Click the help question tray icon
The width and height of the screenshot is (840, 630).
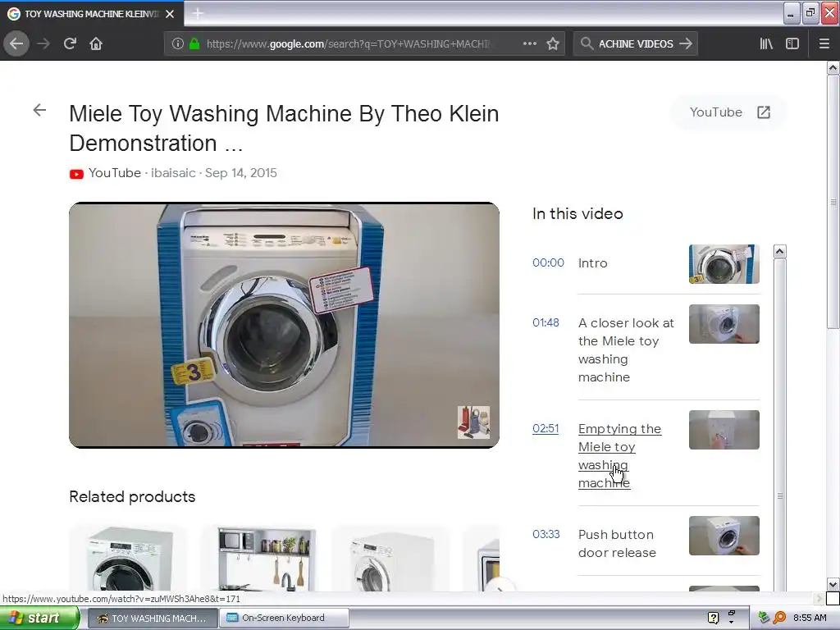click(713, 618)
